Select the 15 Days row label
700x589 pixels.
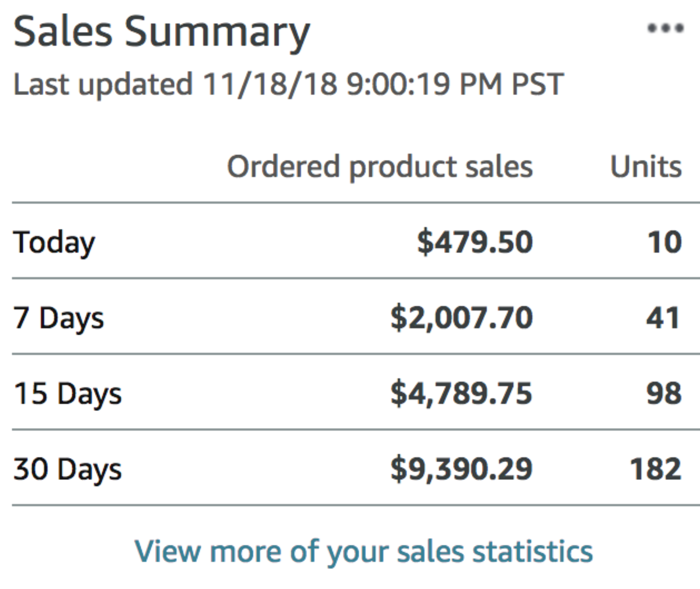click(x=68, y=394)
